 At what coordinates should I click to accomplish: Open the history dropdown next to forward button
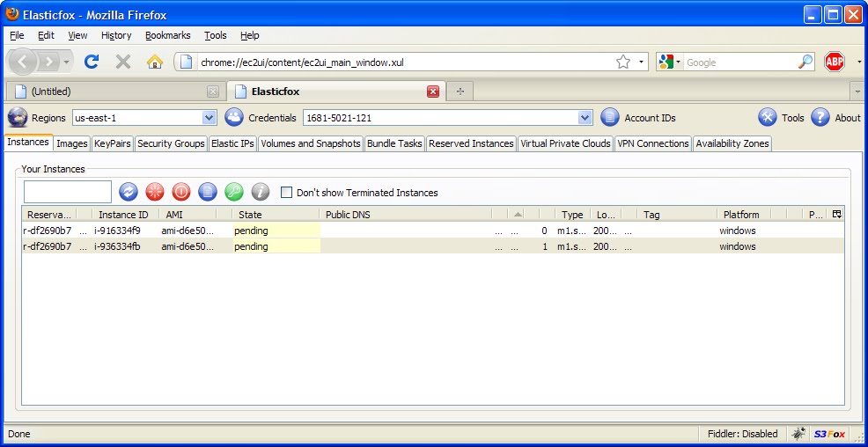tap(66, 62)
